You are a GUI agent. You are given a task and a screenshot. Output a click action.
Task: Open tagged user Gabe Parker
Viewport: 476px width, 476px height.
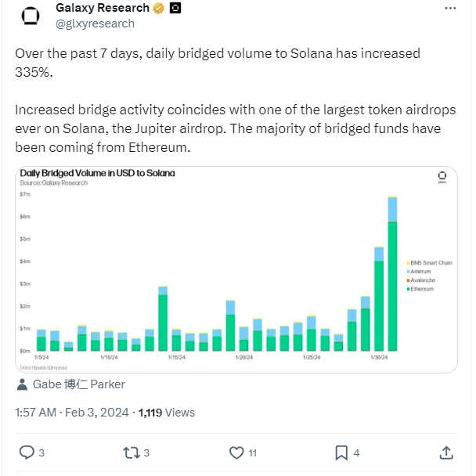(78, 384)
